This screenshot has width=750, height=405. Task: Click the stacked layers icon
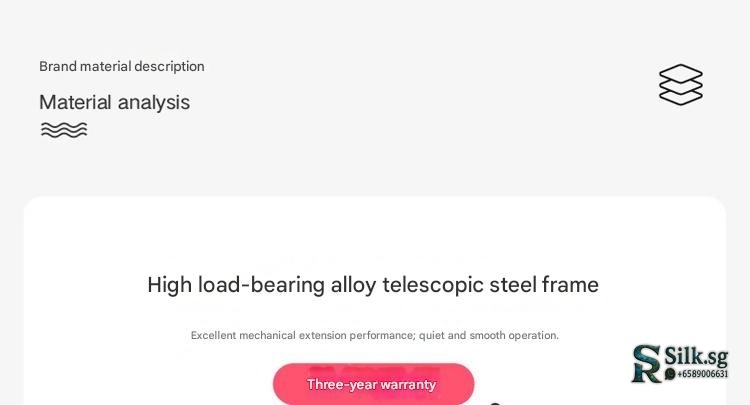click(680, 85)
